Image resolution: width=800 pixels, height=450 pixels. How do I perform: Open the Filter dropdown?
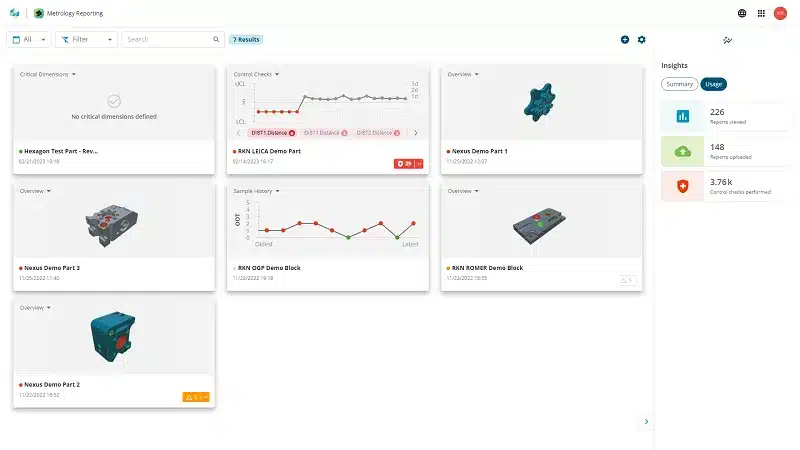(x=86, y=39)
